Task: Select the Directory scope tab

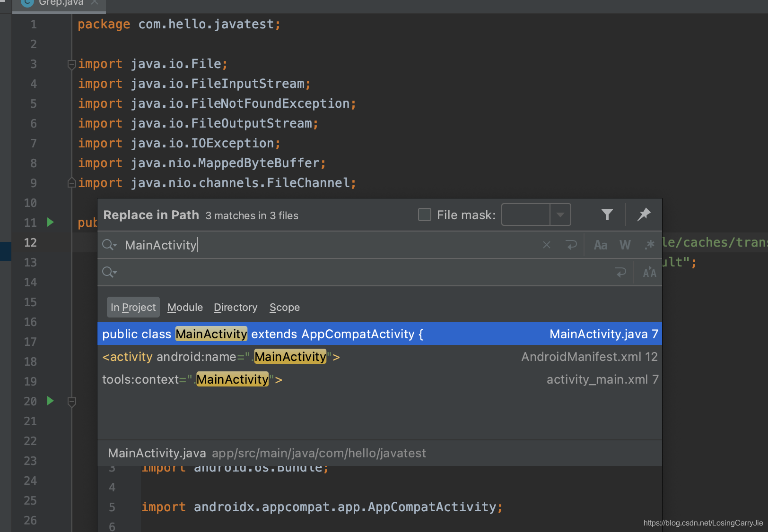Action: point(236,307)
